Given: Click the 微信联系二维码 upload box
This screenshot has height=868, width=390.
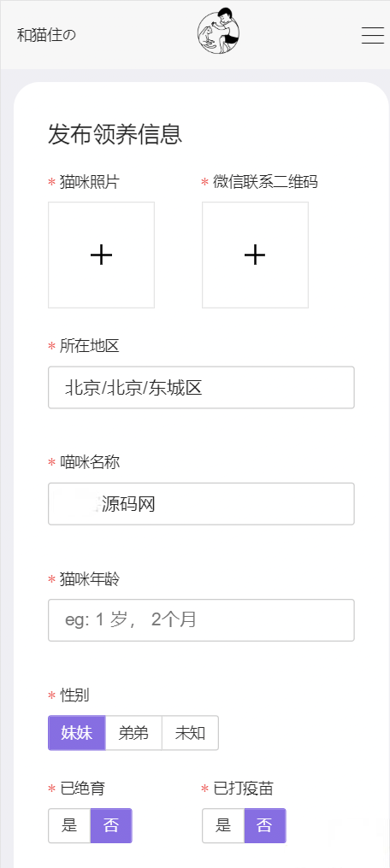Looking at the screenshot, I should [x=256, y=255].
